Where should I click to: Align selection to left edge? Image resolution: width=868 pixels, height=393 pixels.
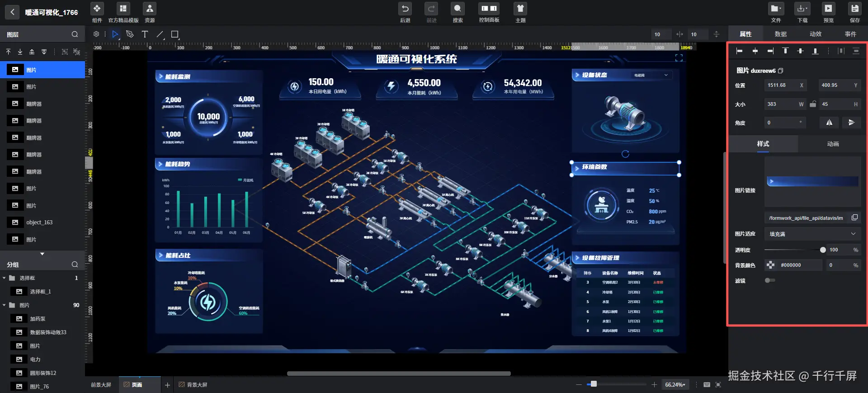click(x=739, y=51)
